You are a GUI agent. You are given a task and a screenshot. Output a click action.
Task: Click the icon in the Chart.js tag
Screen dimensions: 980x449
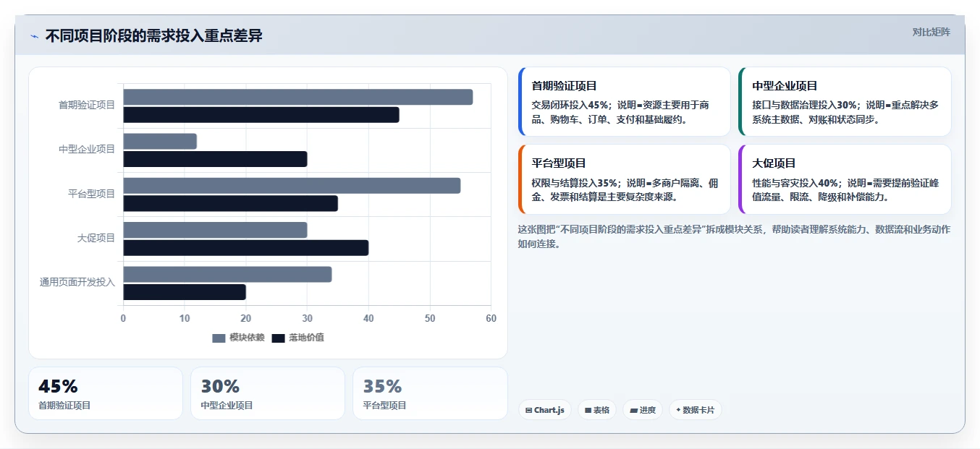click(x=529, y=411)
